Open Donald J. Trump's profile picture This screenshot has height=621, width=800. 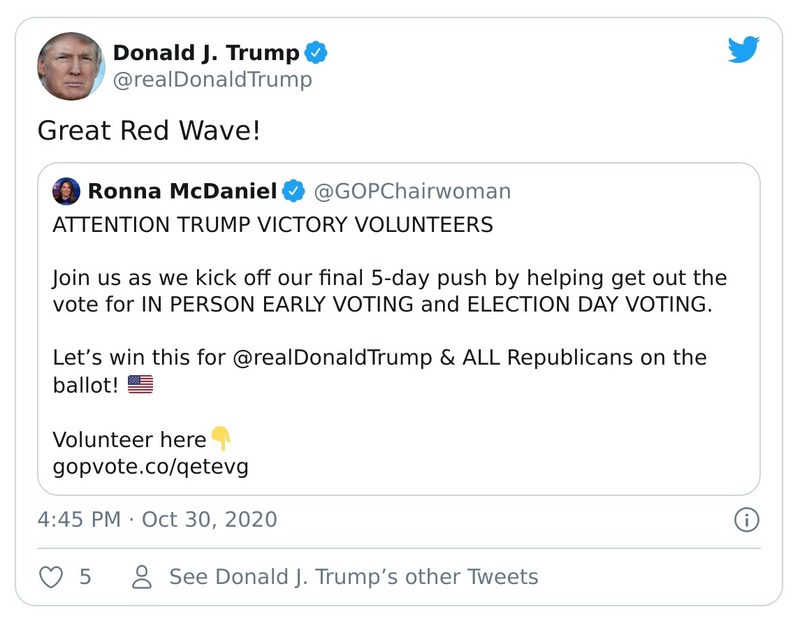pos(69,63)
